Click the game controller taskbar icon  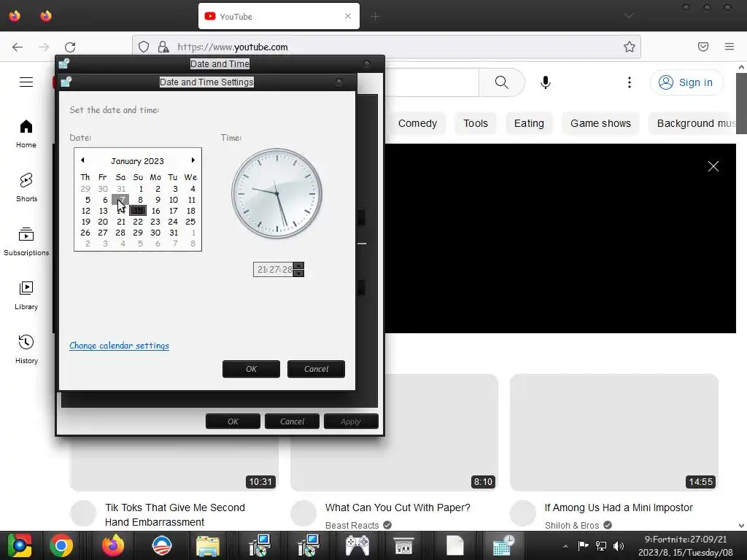click(x=357, y=545)
